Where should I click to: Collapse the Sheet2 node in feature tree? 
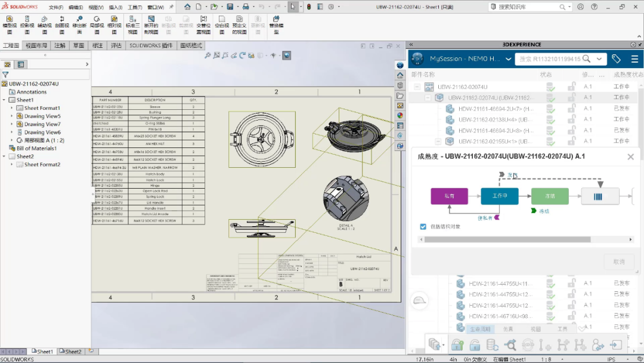[4, 156]
